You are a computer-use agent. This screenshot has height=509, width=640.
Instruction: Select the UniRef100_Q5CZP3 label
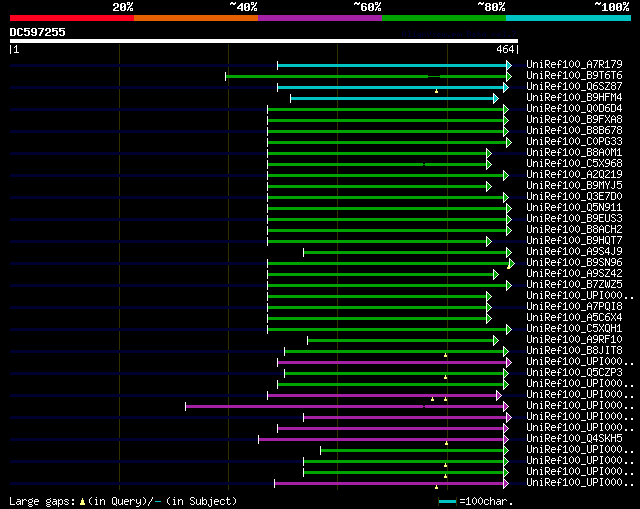click(x=574, y=373)
